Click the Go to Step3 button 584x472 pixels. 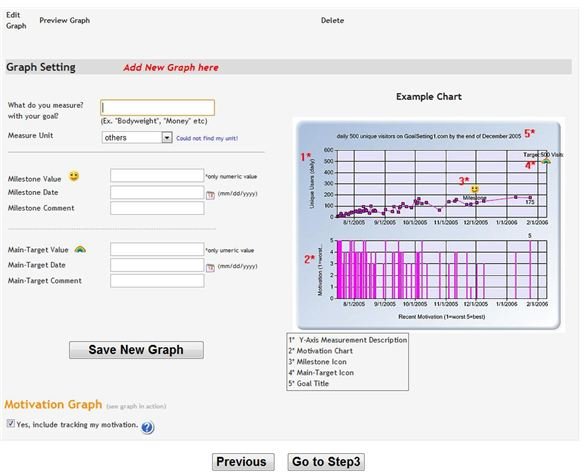coord(326,462)
